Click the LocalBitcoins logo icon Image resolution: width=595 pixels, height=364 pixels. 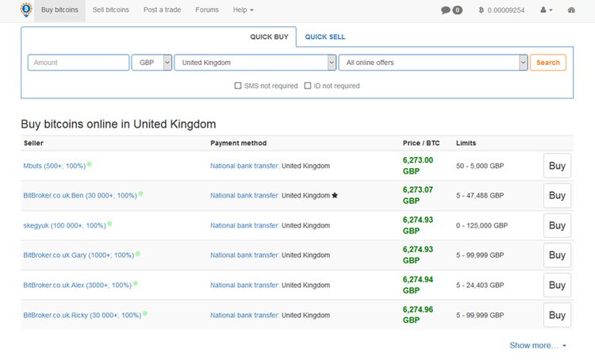click(26, 10)
